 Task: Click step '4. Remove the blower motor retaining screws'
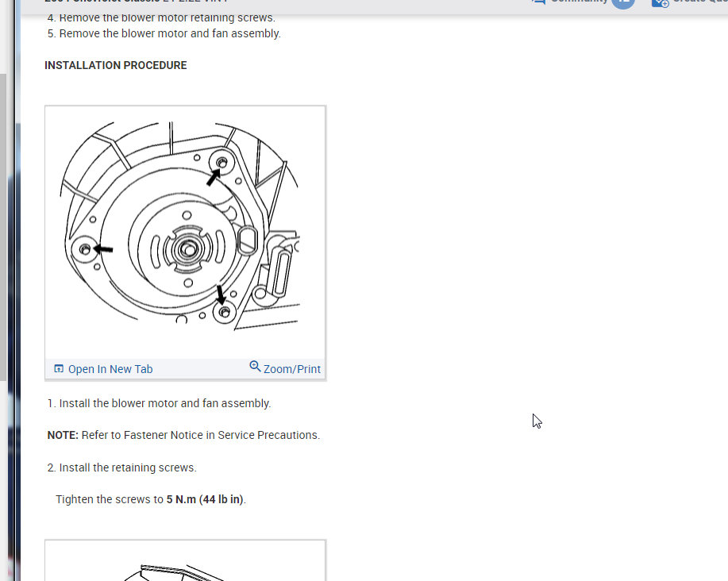click(161, 17)
